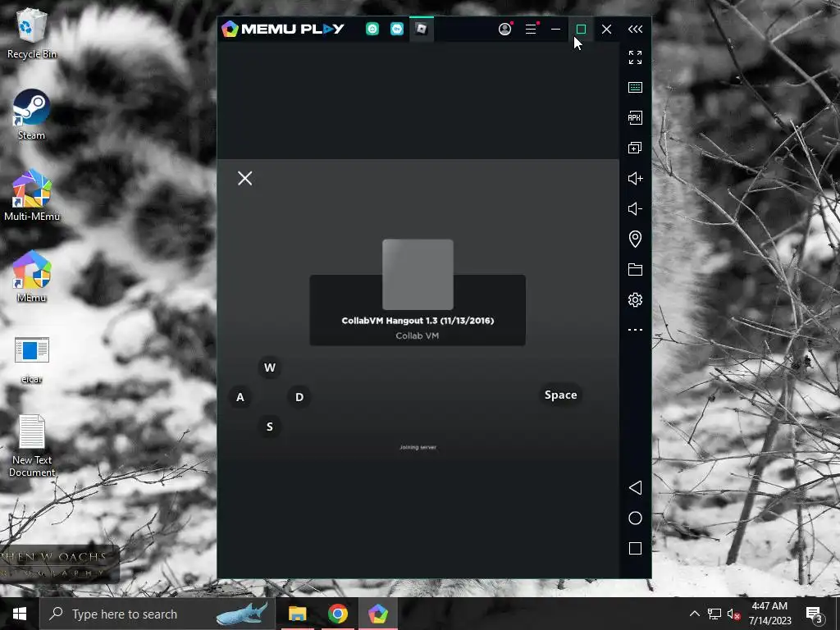Screen dimensions: 840x630
Task: Toggle MEmu fullscreen mode icon
Action: (636, 57)
